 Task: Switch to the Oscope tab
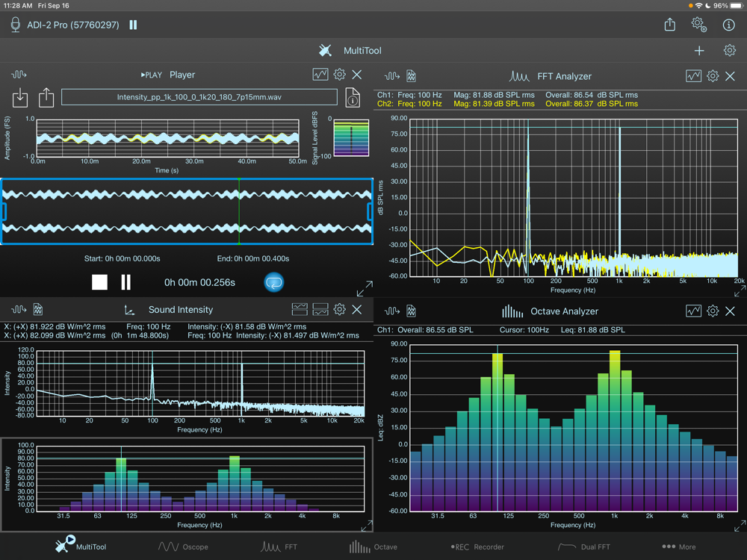click(x=183, y=547)
